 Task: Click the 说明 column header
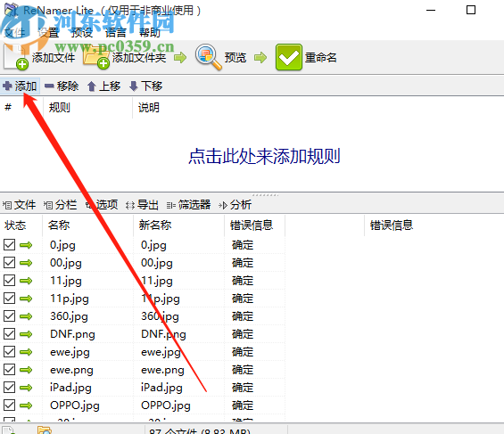click(x=148, y=108)
